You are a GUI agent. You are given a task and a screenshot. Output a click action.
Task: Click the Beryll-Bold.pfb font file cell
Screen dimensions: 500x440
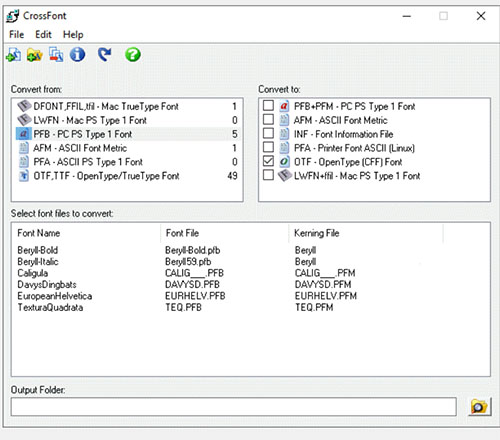click(x=193, y=250)
